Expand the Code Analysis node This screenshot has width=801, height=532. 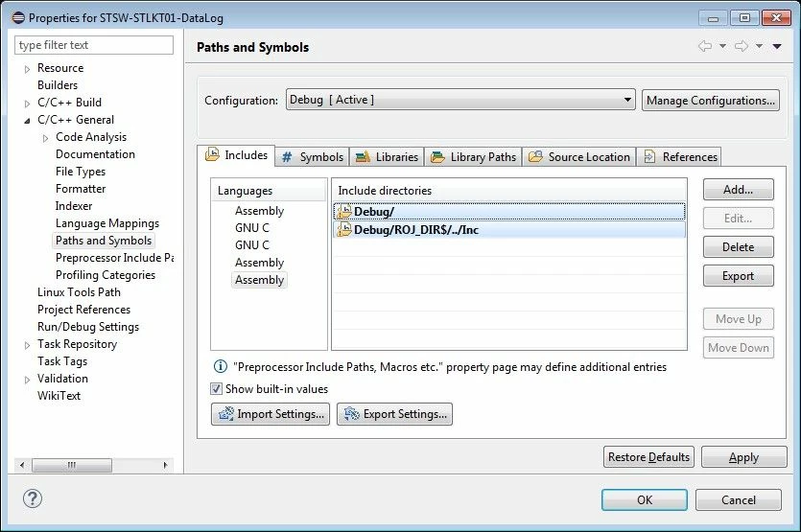coord(45,138)
